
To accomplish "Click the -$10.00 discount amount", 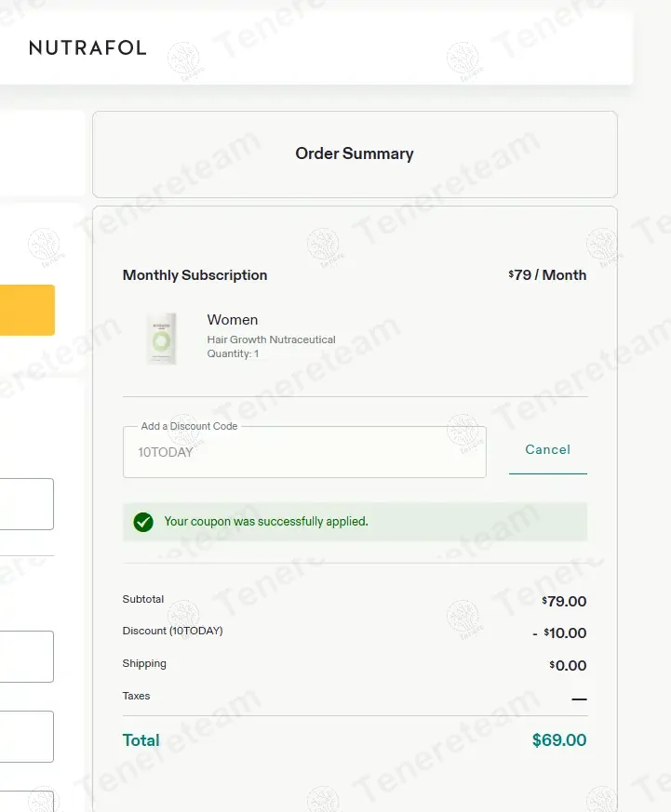I will click(559, 633).
